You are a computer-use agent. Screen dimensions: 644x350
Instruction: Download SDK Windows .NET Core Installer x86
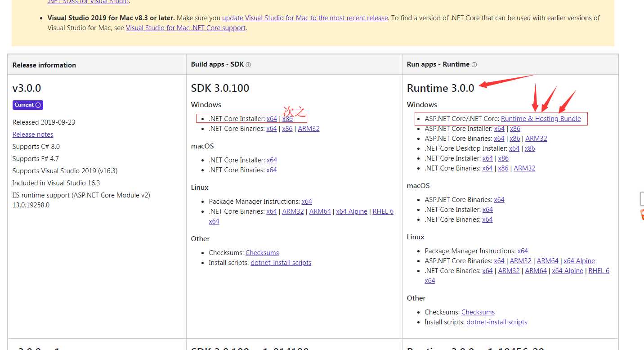coord(287,119)
